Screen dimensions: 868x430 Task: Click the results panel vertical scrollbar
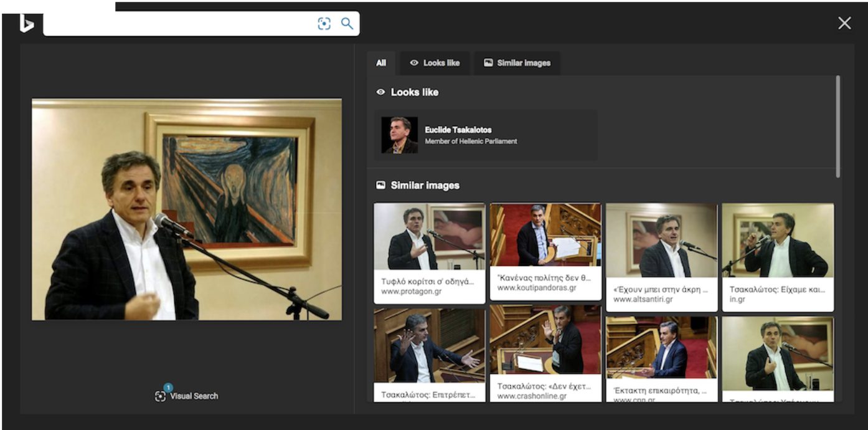tap(837, 125)
